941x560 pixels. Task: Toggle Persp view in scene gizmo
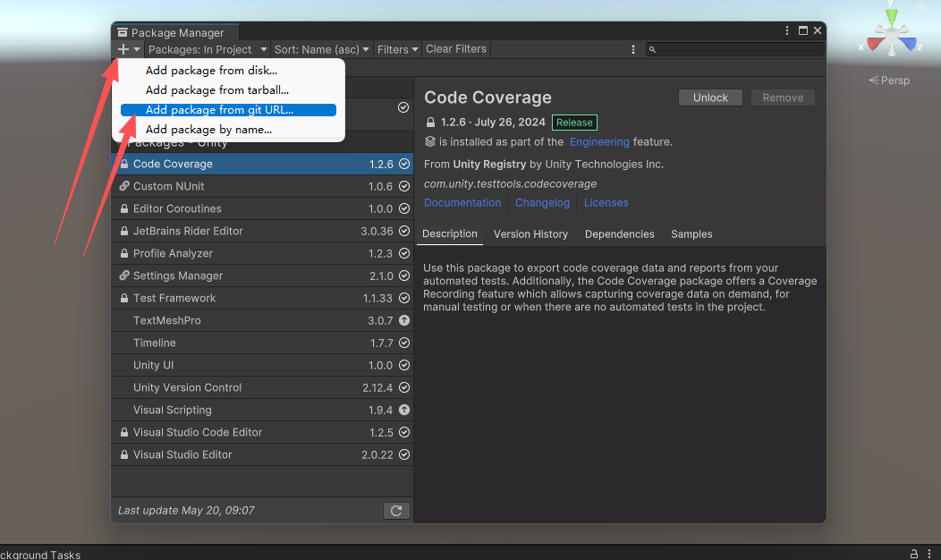[889, 81]
